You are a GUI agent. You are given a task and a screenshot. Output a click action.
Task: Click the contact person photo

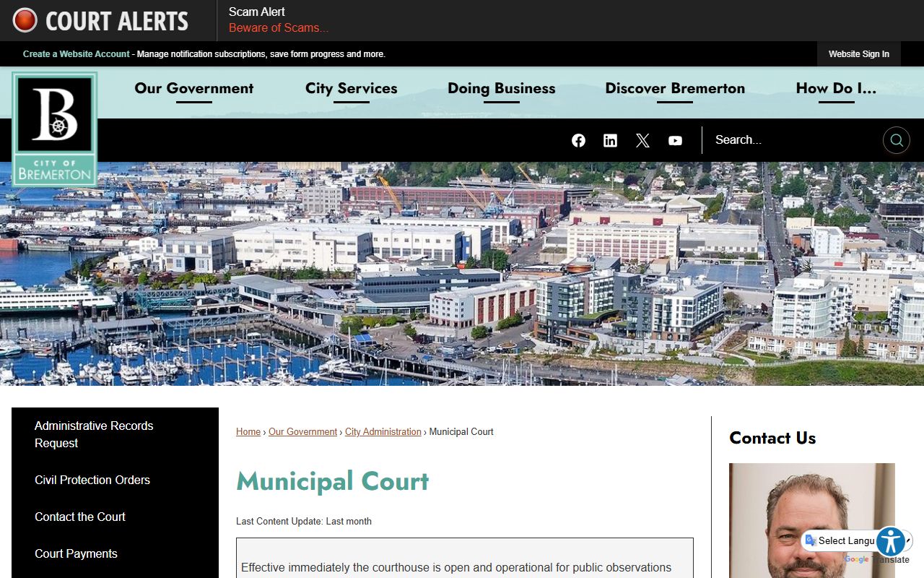[x=812, y=520]
